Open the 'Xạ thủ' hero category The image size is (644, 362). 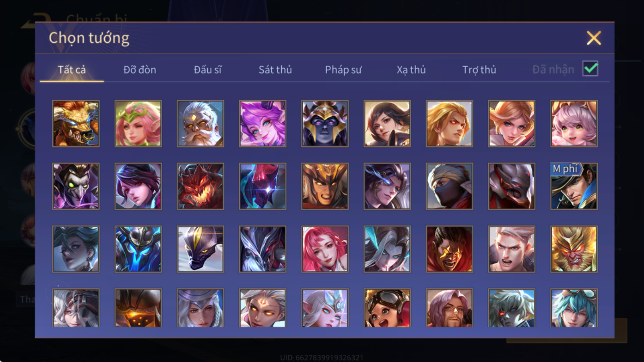tap(411, 70)
